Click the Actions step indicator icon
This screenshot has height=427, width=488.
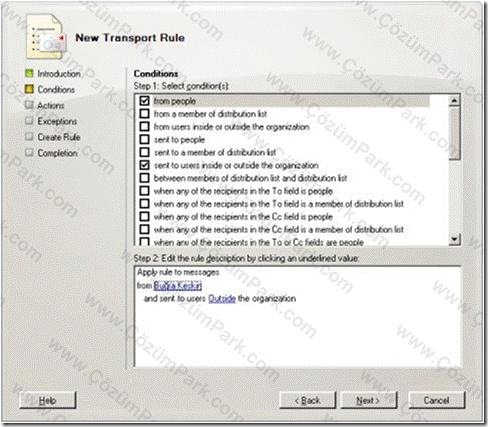point(29,105)
